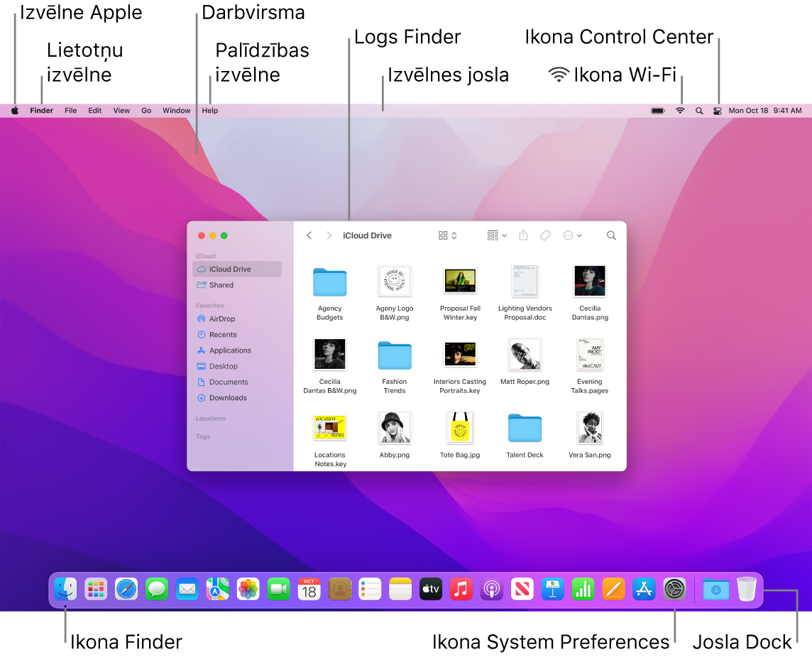812x657 pixels.
Task: Expand the Tags sidebar section
Action: coord(203,436)
